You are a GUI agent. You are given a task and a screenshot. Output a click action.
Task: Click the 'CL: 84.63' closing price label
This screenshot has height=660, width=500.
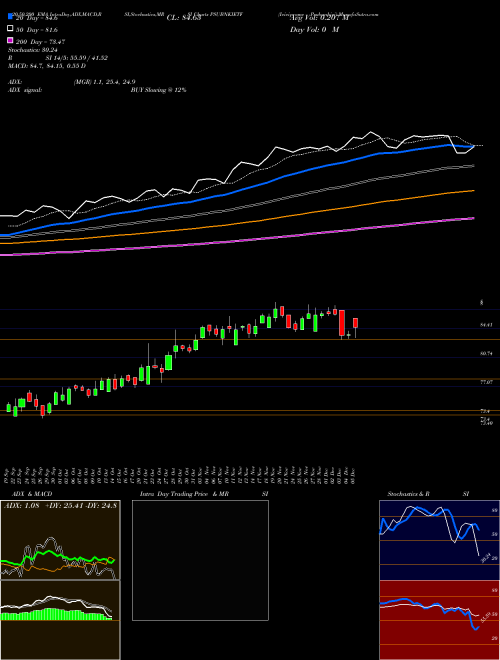[184, 18]
